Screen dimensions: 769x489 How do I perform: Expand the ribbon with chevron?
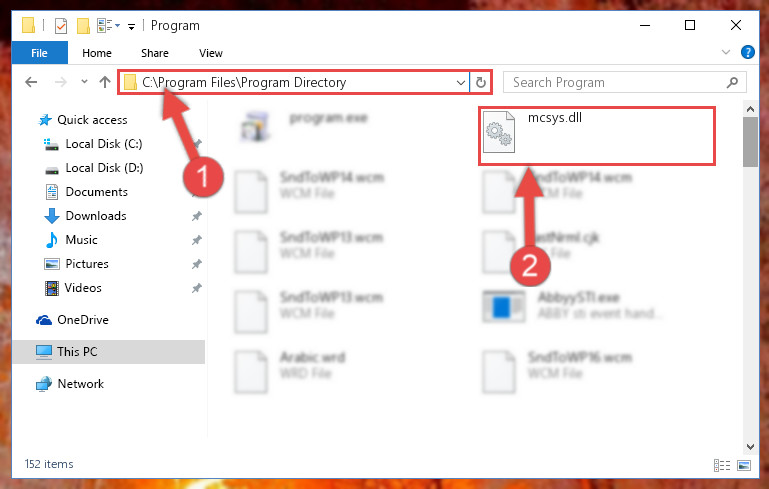[726, 52]
